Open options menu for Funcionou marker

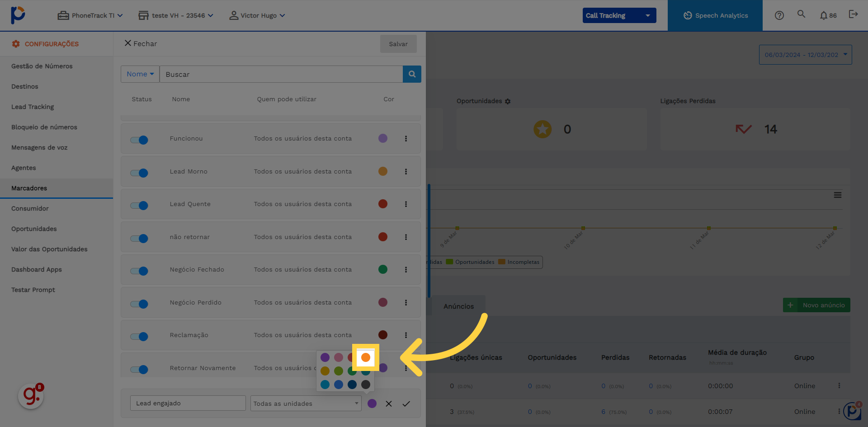tap(406, 139)
